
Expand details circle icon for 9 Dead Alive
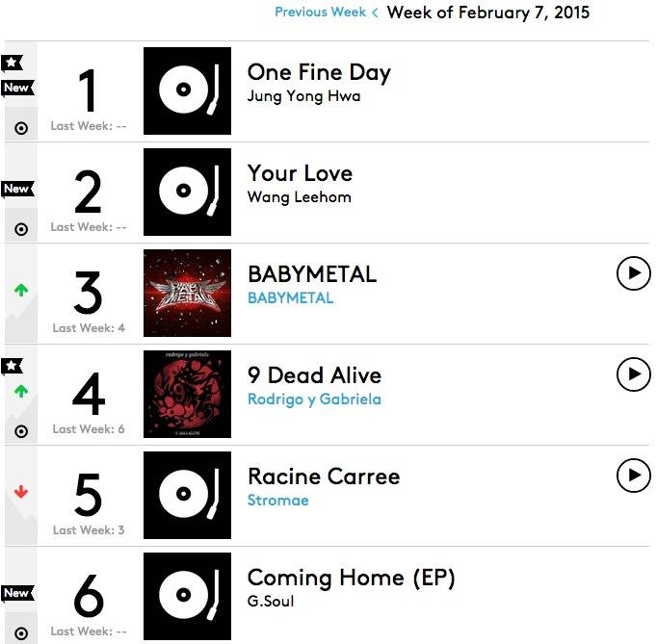pyautogui.click(x=21, y=431)
